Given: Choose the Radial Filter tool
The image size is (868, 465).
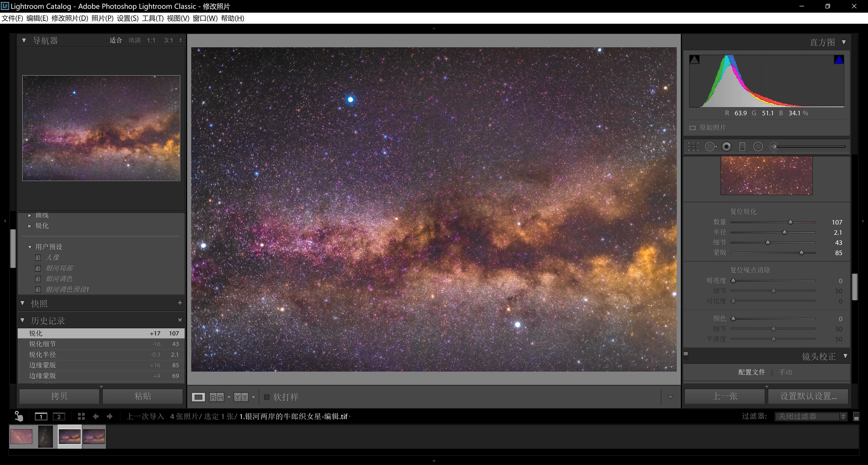Looking at the screenshot, I should click(x=758, y=147).
